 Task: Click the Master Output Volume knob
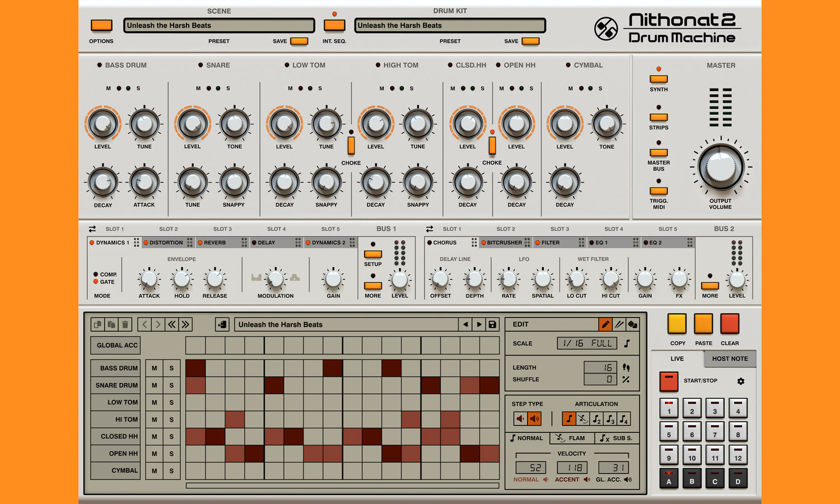point(721,166)
